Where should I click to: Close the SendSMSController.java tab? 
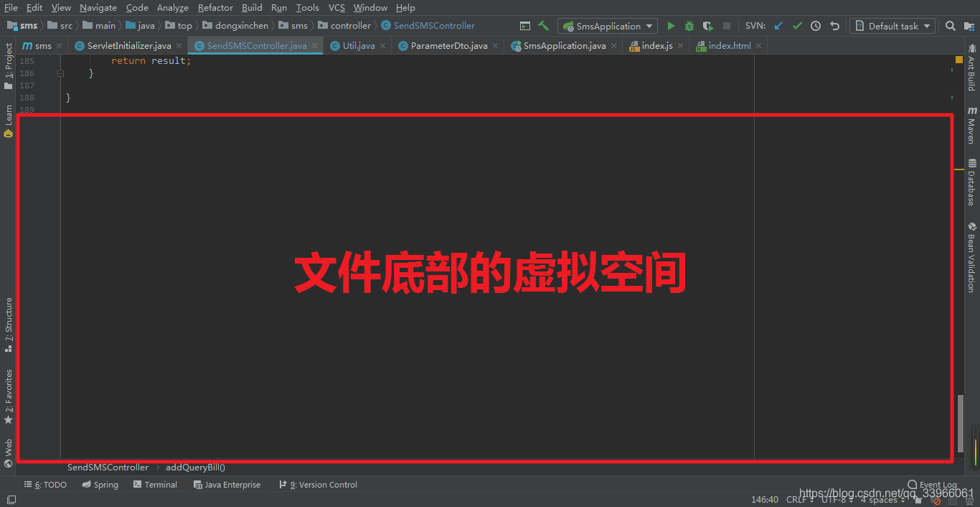point(315,45)
